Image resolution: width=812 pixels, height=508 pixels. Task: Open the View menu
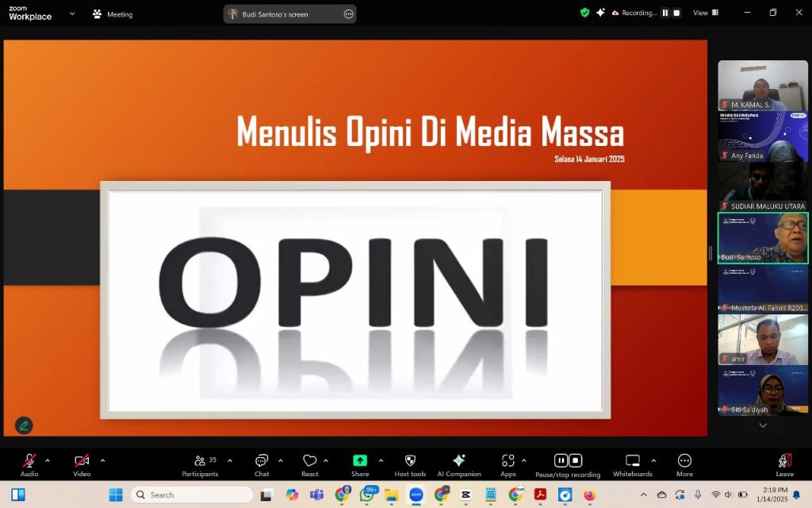(x=701, y=13)
